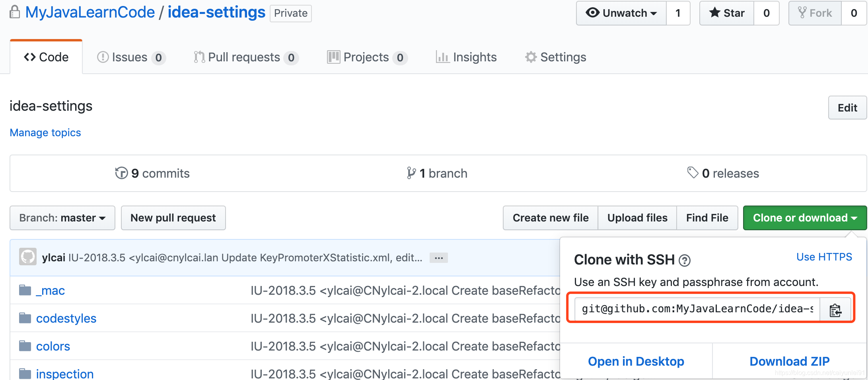View the 0 releases page
Image resolution: width=868 pixels, height=380 pixels.
723,173
